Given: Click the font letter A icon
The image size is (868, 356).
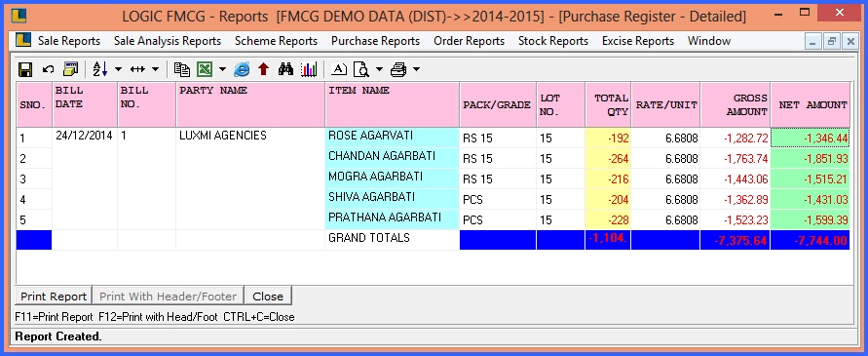Looking at the screenshot, I should coord(339,69).
